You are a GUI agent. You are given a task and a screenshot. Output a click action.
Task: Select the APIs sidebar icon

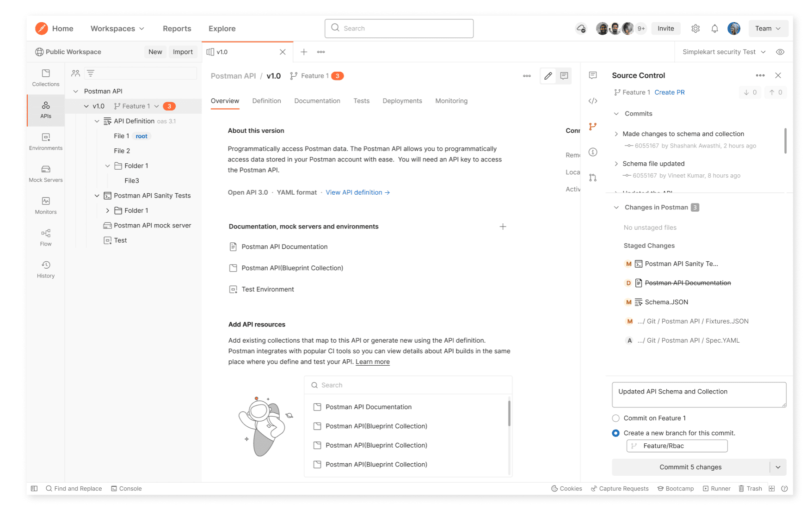click(46, 110)
